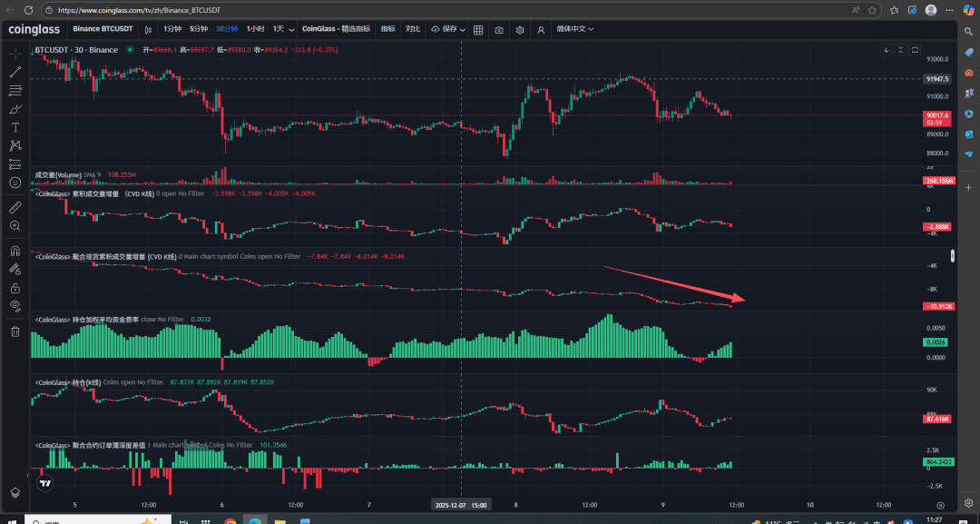Add sidebar app with plus icon

[x=969, y=187]
